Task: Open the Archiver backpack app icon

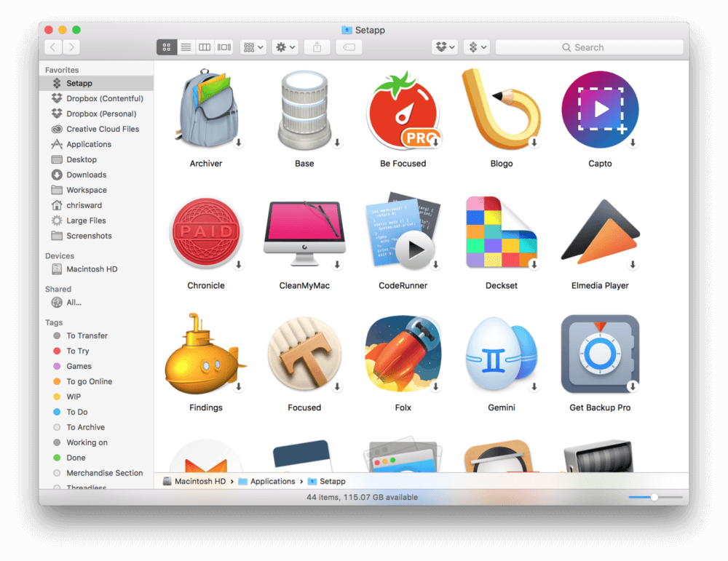Action: tap(206, 110)
